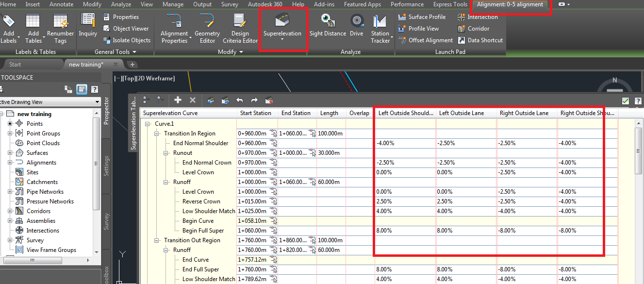The width and height of the screenshot is (644, 284).
Task: Toggle the model space checkmark in panorama corner
Action: pyautogui.click(x=626, y=100)
